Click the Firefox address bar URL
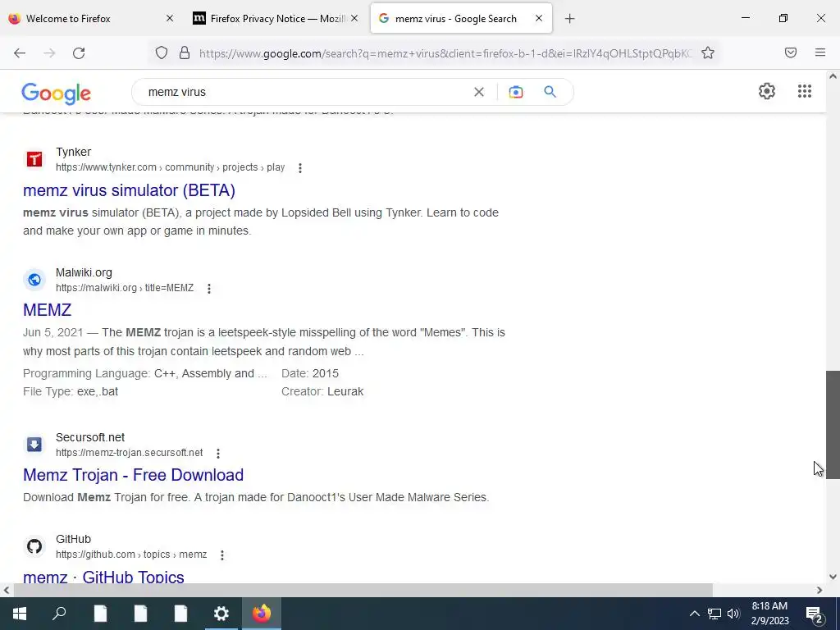Viewport: 840px width, 630px height. coord(445,53)
